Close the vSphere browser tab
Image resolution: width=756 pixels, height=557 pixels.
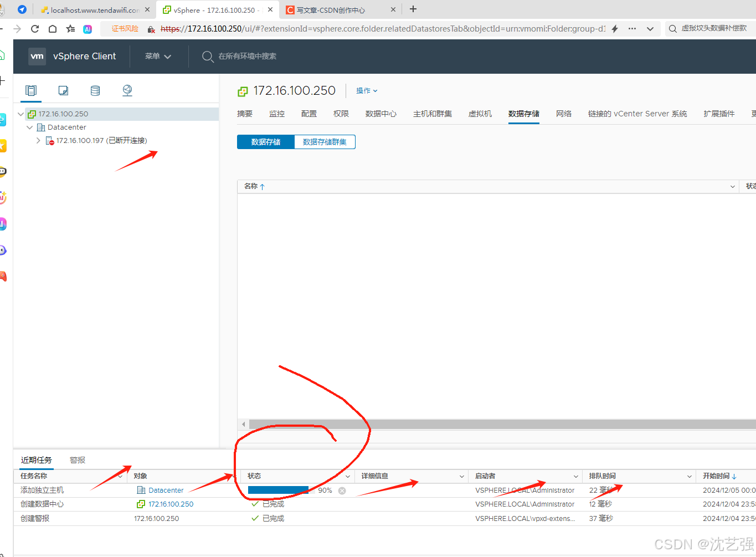point(270,9)
